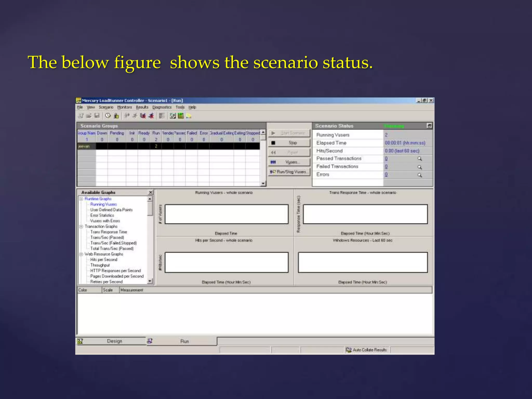Open the Help menu
Viewport: 532px width, 399px height.
[192, 107]
